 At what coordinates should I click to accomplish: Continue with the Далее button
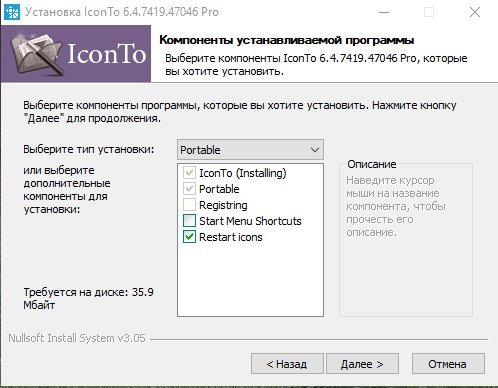(362, 364)
